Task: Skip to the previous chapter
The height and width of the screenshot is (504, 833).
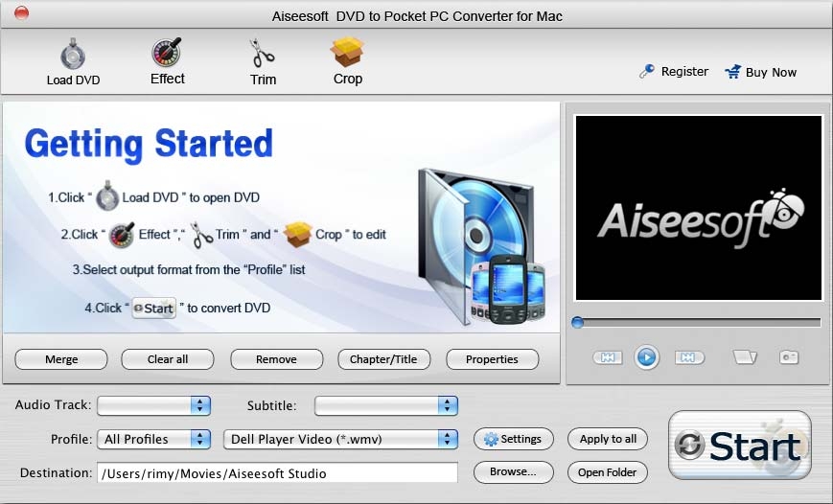Action: click(x=607, y=357)
